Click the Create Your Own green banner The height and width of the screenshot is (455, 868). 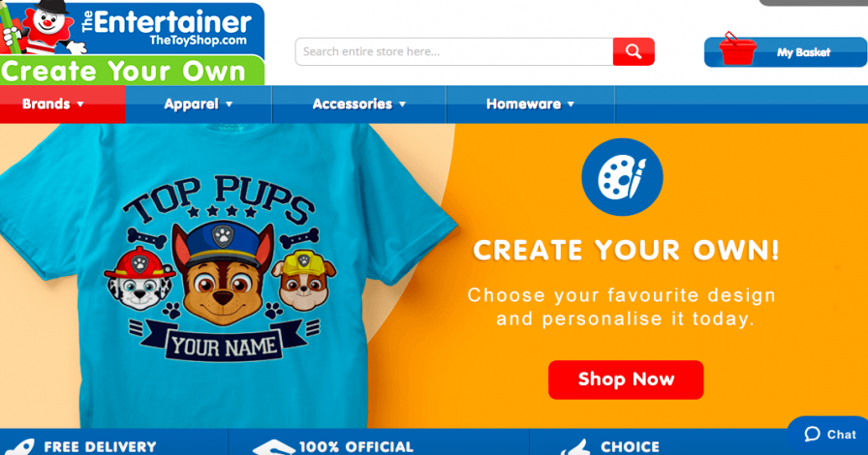pos(132,71)
